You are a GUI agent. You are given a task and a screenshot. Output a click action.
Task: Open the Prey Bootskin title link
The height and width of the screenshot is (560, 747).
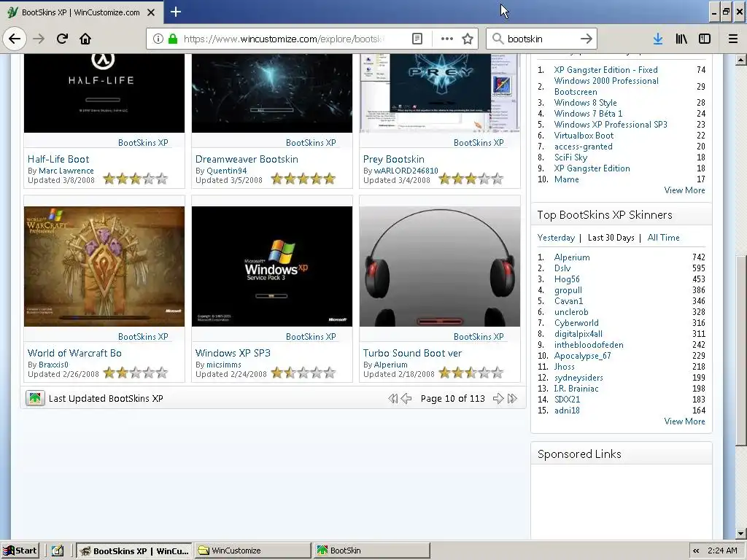point(393,159)
